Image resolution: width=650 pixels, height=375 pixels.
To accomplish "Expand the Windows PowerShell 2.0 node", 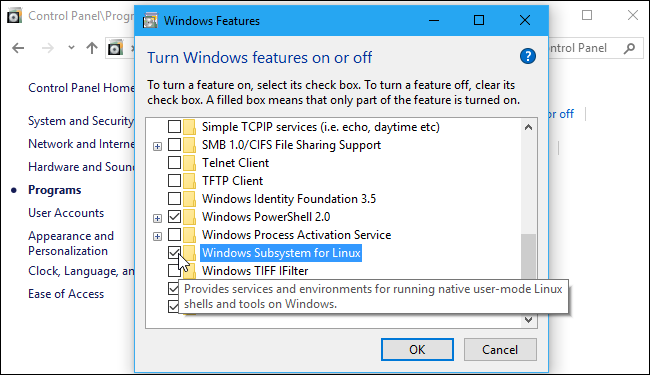I will (158, 218).
